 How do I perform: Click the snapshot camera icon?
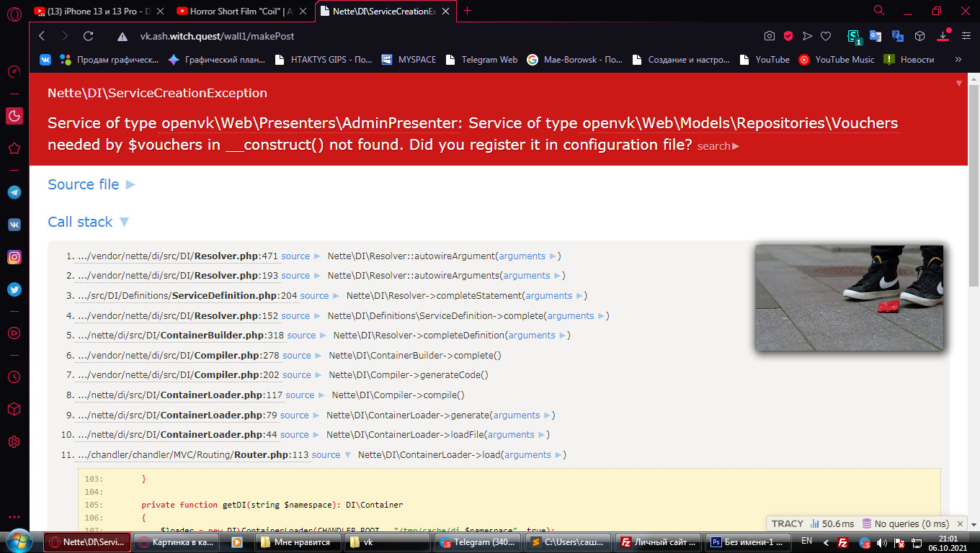click(x=770, y=36)
